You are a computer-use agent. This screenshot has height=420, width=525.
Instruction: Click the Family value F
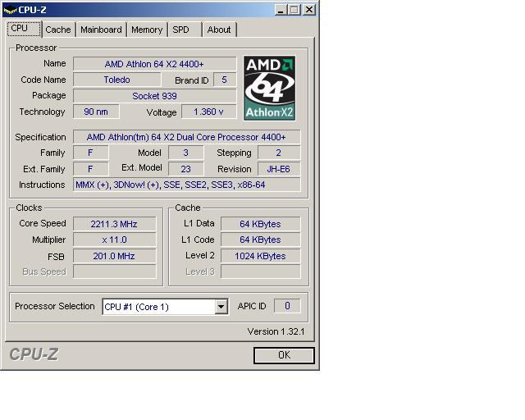tap(91, 153)
